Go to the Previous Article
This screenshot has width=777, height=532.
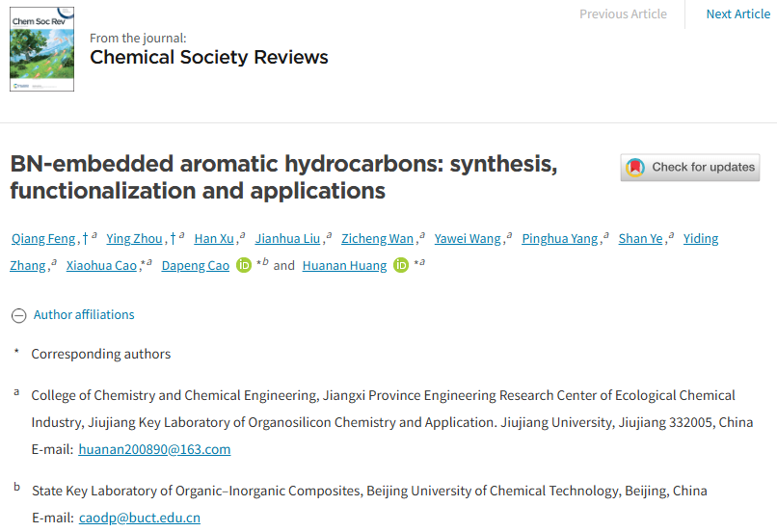(623, 13)
